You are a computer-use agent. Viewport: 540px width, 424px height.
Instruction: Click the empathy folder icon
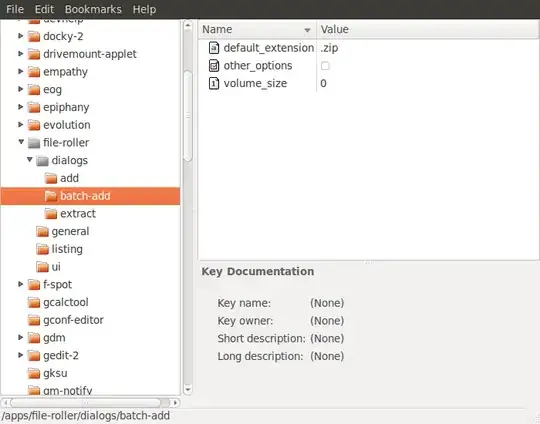(34, 72)
